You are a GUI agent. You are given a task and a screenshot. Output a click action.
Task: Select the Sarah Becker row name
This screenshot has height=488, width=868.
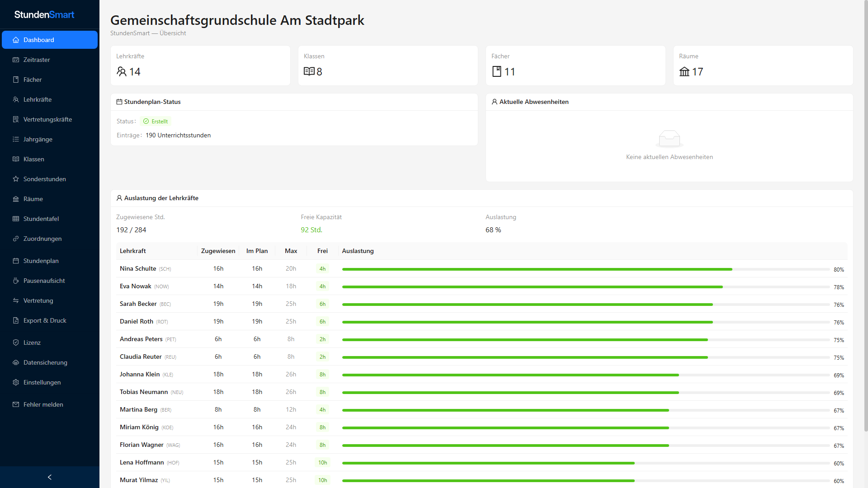tap(138, 304)
